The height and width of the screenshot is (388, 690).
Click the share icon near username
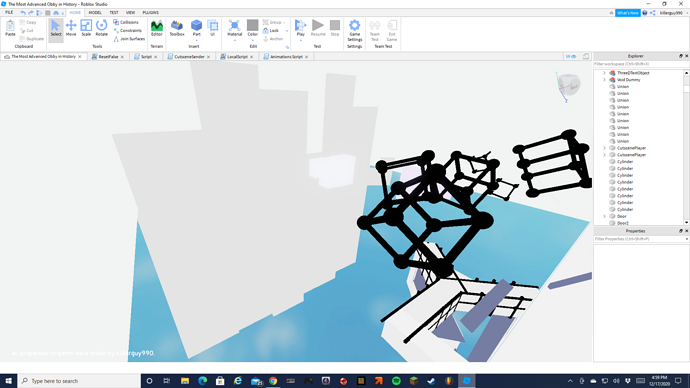[x=653, y=13]
